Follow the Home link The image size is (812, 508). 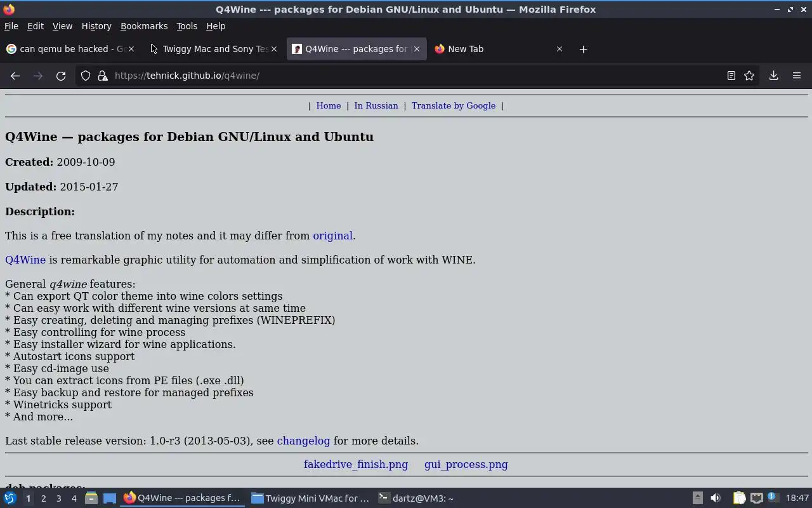[329, 105]
